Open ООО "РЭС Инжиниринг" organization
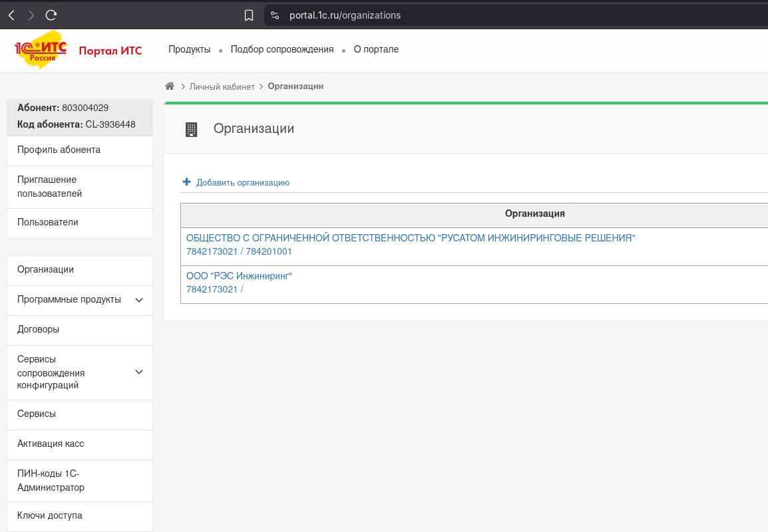 click(239, 276)
